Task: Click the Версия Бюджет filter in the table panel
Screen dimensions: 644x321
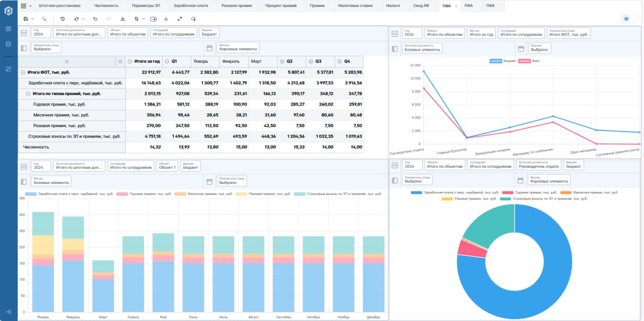Action: pos(209,33)
